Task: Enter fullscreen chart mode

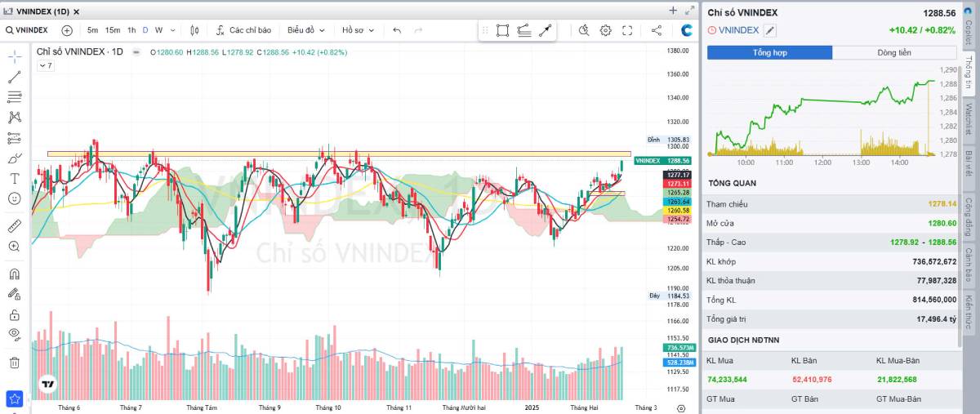Action: tap(627, 30)
